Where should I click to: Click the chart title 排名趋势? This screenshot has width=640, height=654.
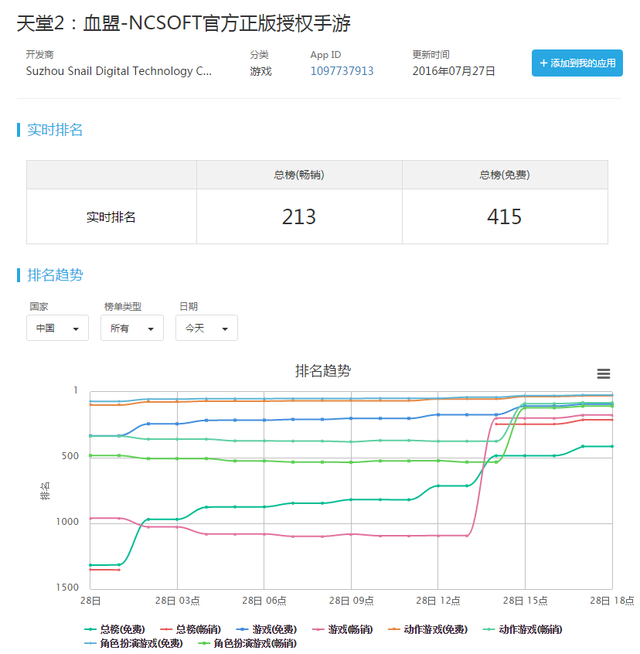[323, 370]
